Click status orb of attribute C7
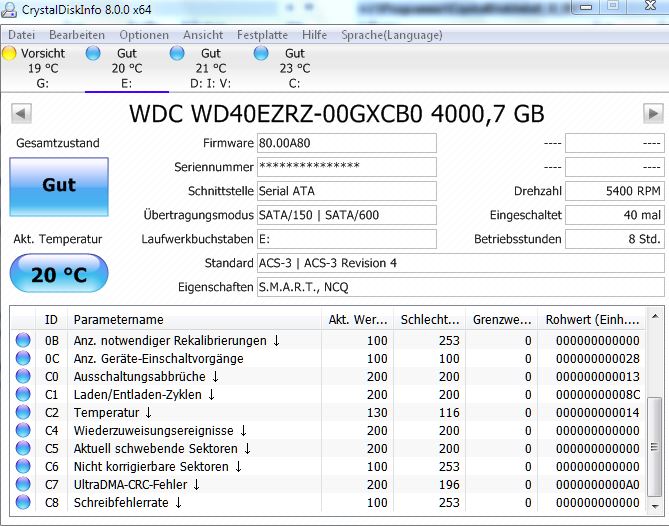Viewport: 669px width, 526px height. point(23,484)
